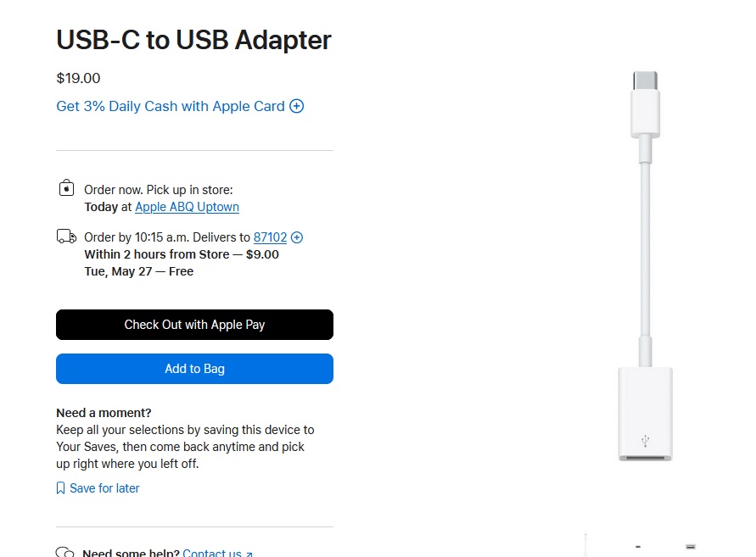This screenshot has width=756, height=557.
Task: Click the bookmark icon beside Save for later
Action: point(60,487)
